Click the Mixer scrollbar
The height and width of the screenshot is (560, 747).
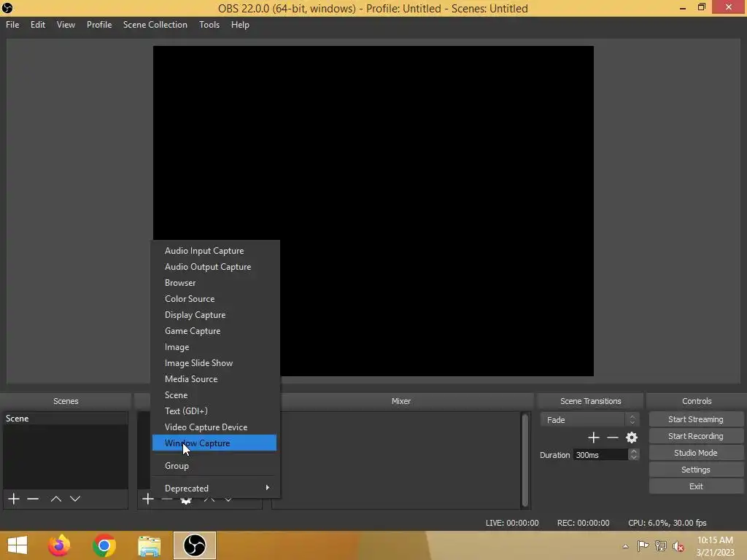click(x=525, y=460)
